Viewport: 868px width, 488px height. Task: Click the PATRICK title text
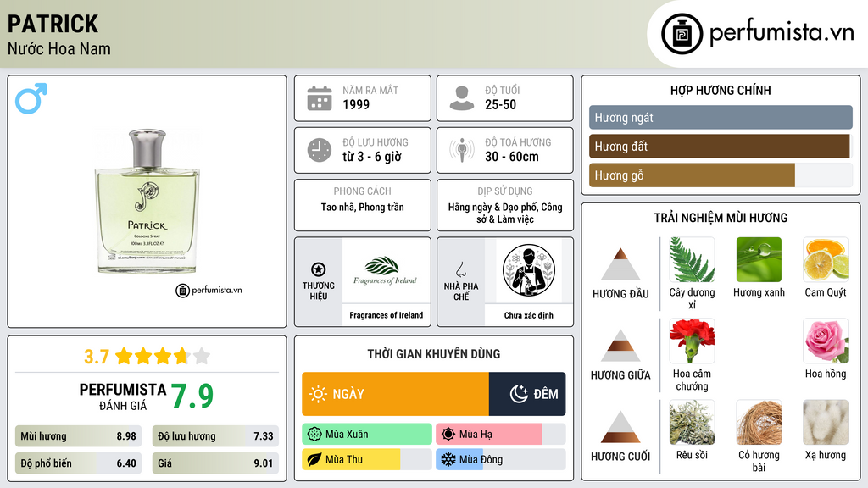pos(53,24)
